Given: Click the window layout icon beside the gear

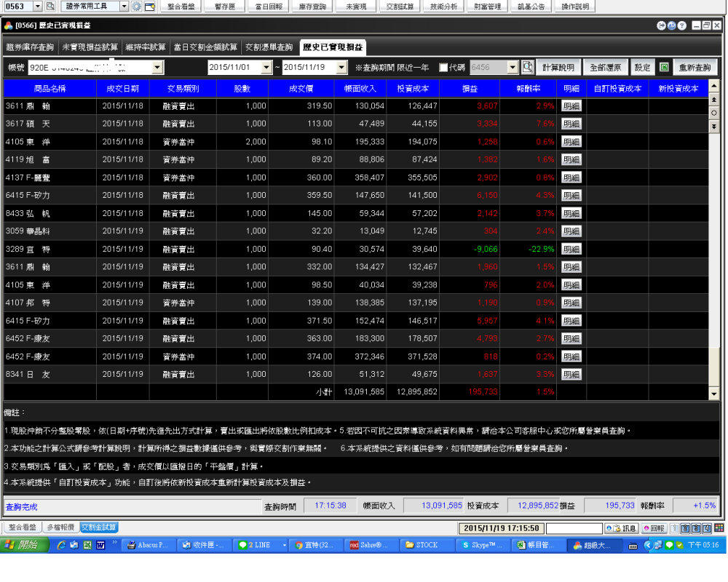Looking at the screenshot, I should (x=149, y=7).
